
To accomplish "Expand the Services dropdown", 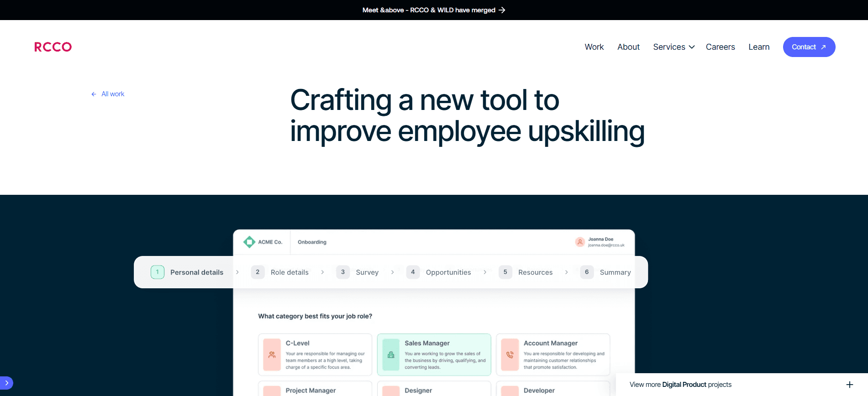I will [674, 47].
